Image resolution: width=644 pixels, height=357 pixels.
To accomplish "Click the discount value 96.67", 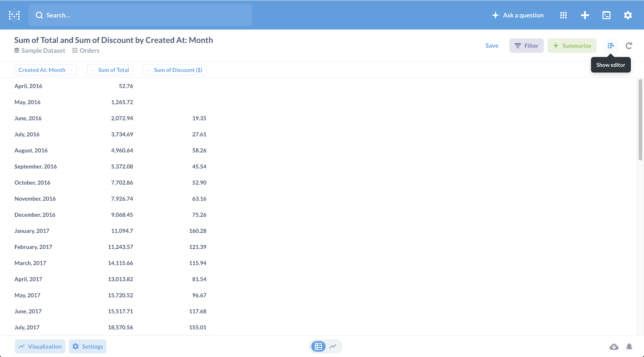I will pos(199,295).
